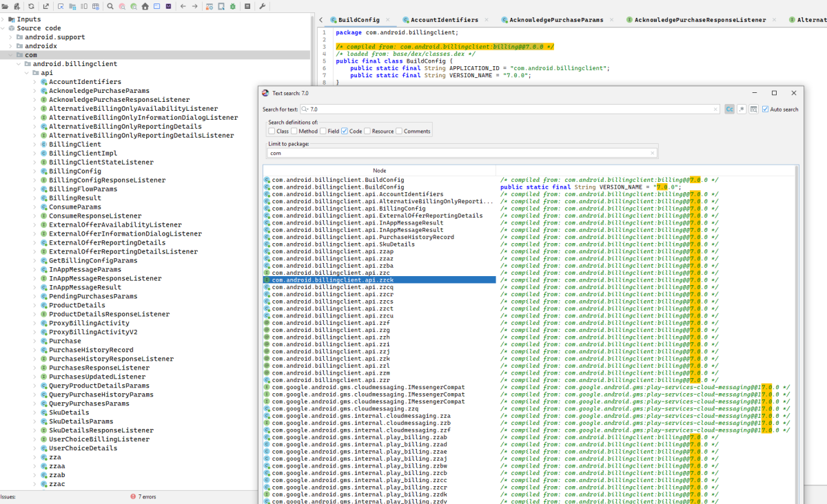Expand the AccountIdentifiers class node
Image resolution: width=827 pixels, height=504 pixels.
click(x=35, y=82)
